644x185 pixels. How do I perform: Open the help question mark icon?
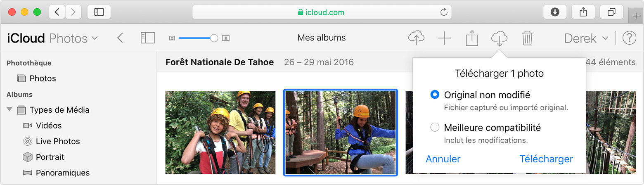click(x=629, y=38)
